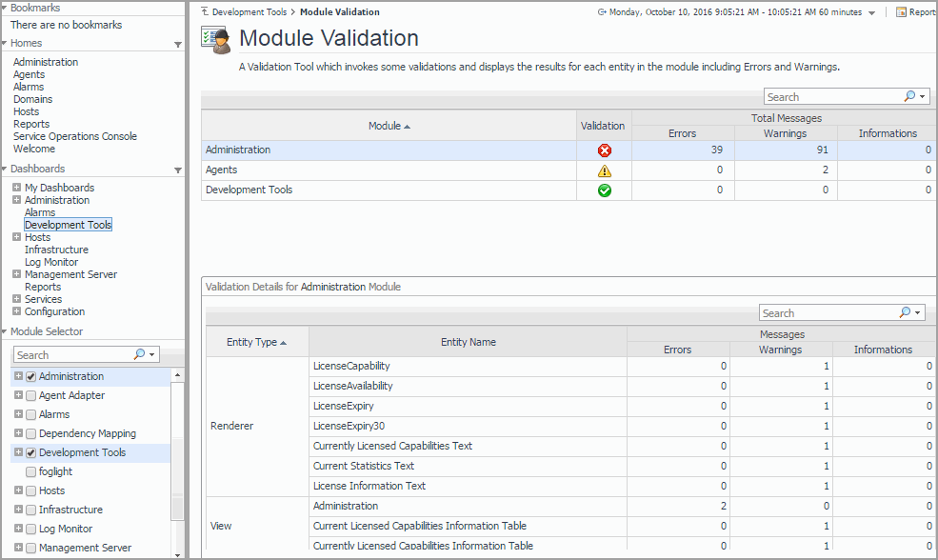Click the 39 errors link for Administration
The image size is (938, 560).
[x=716, y=150]
